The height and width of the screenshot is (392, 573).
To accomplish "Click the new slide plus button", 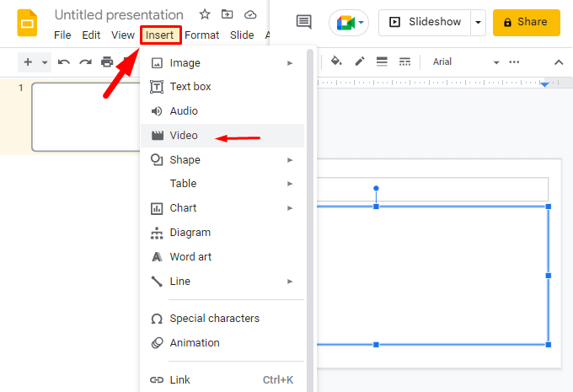I will tap(28, 62).
